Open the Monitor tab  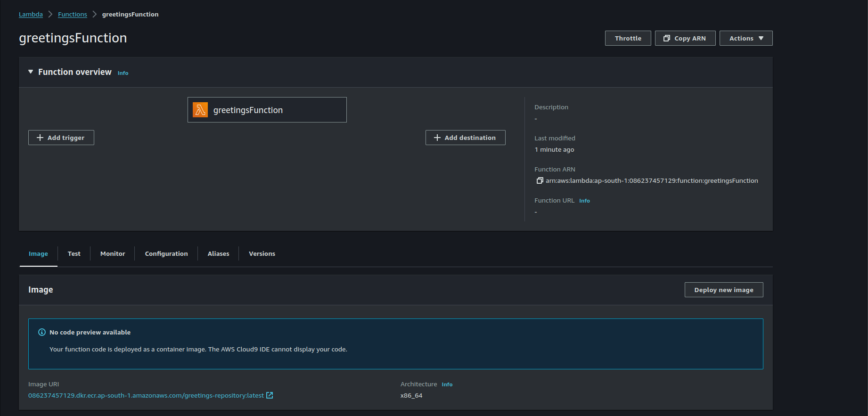point(113,253)
